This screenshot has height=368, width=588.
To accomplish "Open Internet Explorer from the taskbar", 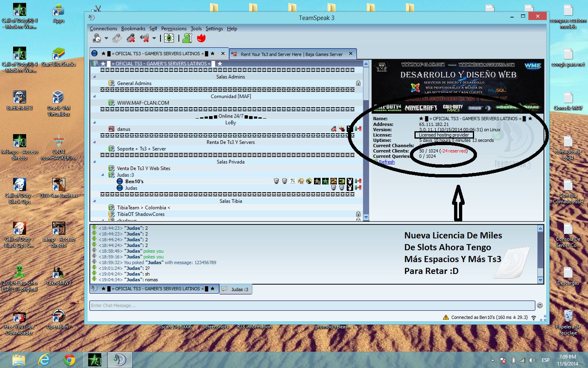I will (44, 360).
